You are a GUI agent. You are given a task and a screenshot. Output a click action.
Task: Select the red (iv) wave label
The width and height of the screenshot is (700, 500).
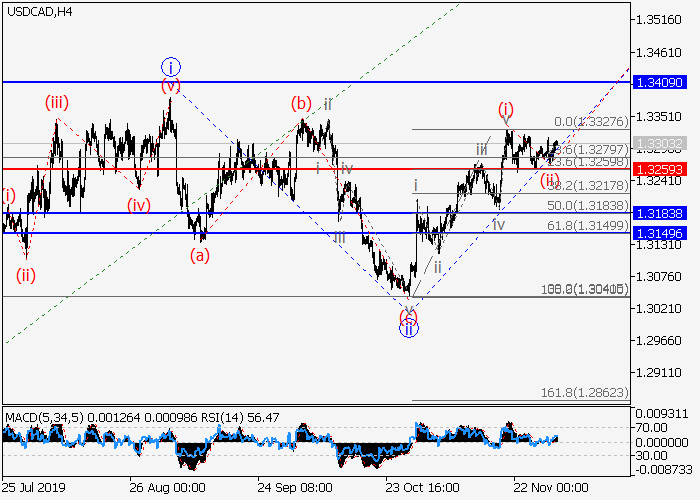(138, 205)
